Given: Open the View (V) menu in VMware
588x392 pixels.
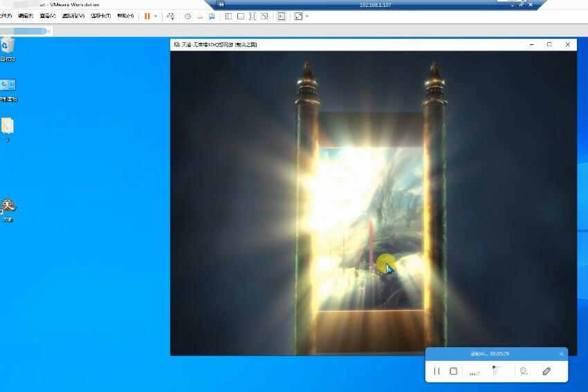Looking at the screenshot, I should [x=48, y=16].
